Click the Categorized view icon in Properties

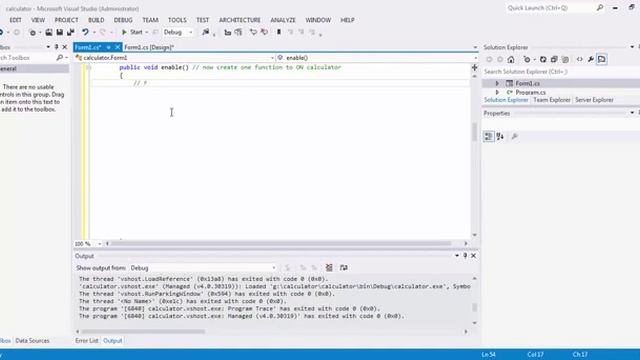(x=489, y=136)
